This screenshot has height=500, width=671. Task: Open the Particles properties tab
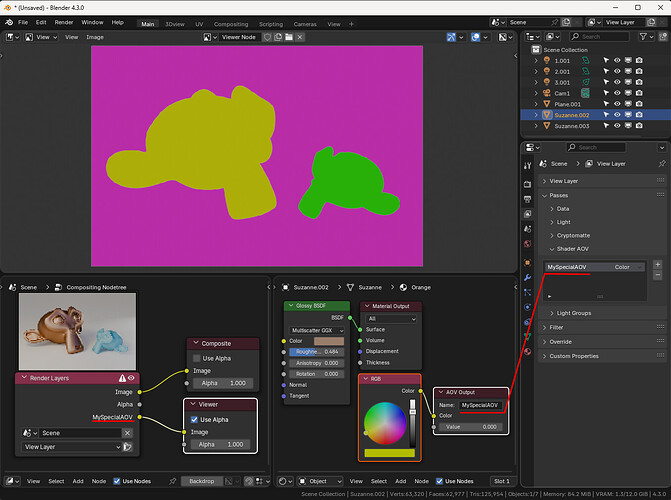pyautogui.click(x=528, y=292)
